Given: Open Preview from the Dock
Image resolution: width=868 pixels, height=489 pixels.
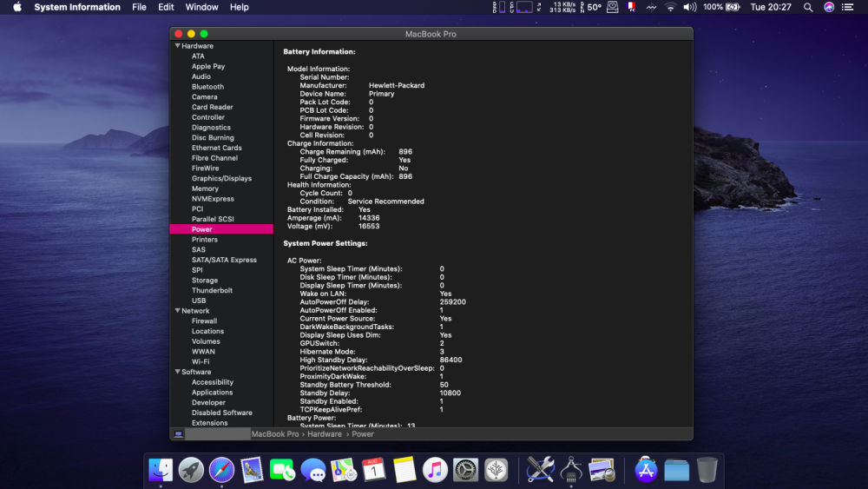Looking at the screenshot, I should click(602, 470).
